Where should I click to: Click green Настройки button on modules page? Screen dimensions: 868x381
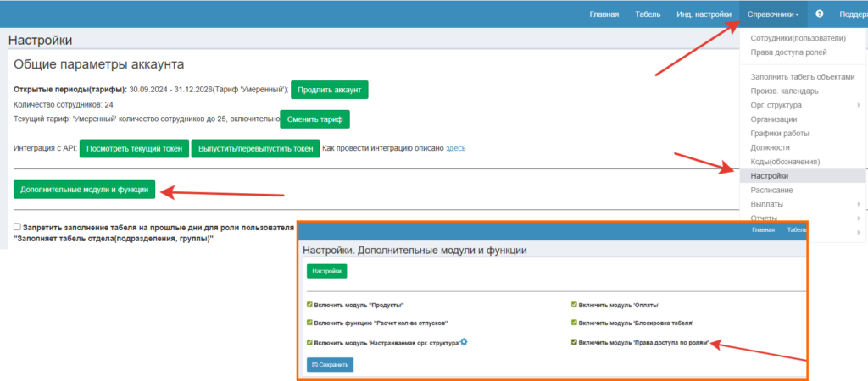[327, 272]
